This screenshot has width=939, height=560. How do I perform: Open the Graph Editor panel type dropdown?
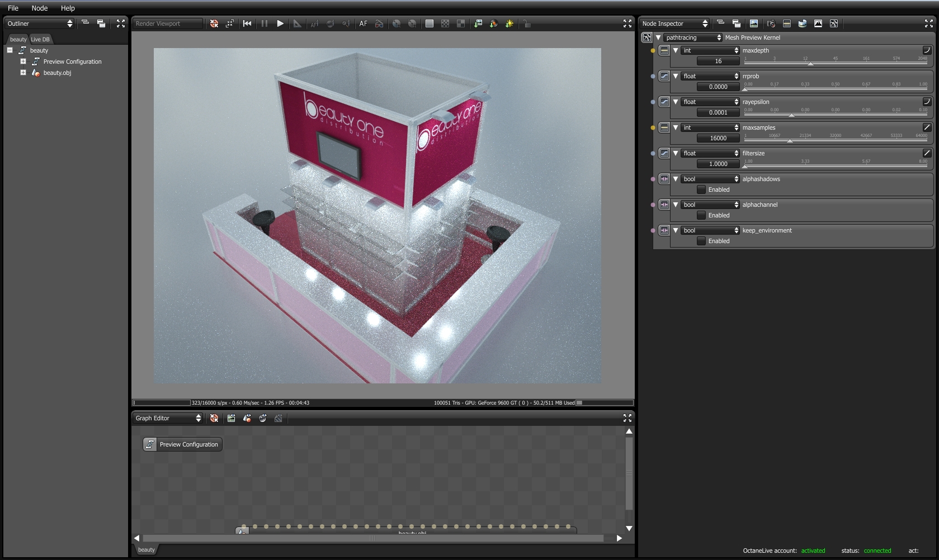click(x=168, y=418)
